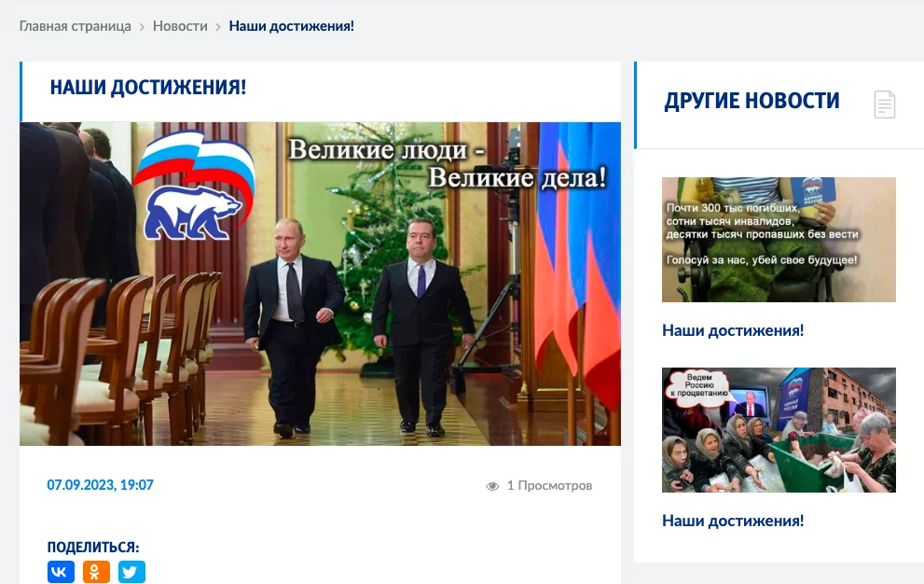Go to Главная страница breadcrumb
The image size is (924, 584).
click(75, 26)
